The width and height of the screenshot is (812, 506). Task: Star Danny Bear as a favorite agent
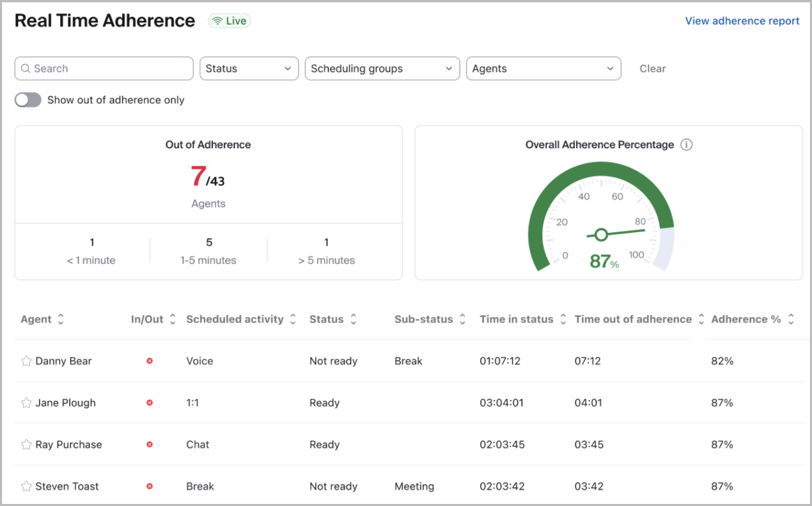[x=26, y=361]
